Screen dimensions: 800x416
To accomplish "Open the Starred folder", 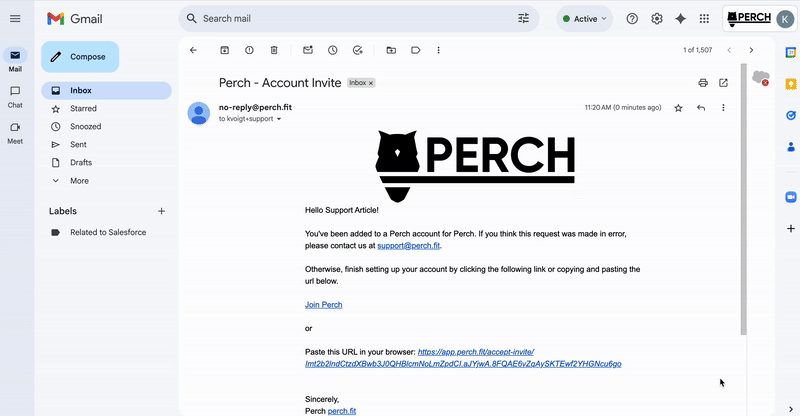I will (83, 108).
